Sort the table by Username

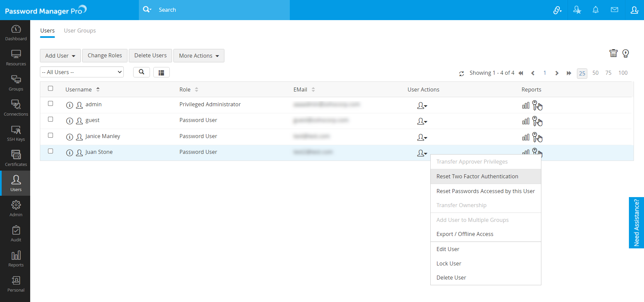click(98, 89)
